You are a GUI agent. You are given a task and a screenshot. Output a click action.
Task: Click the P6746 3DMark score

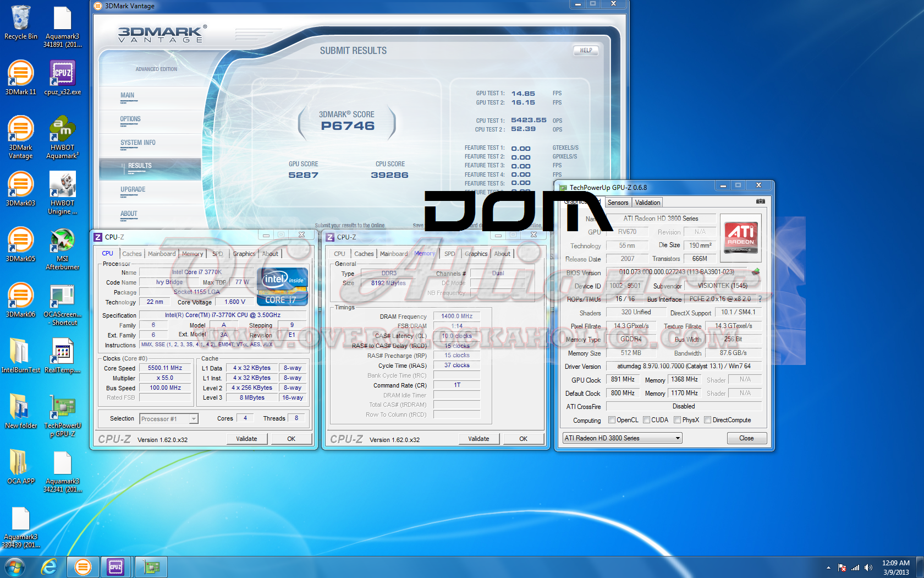[x=348, y=126]
